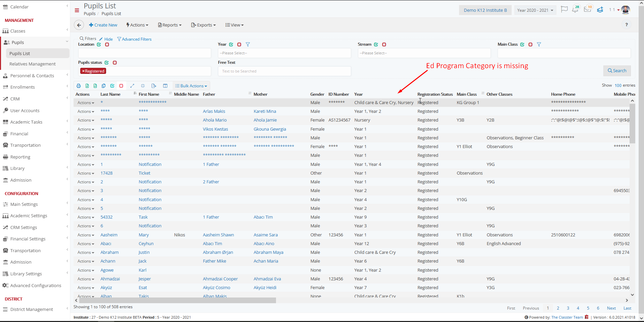This screenshot has width=644, height=322.
Task: Click the select-all checkmark icon in the table toolbar
Action: [112, 86]
